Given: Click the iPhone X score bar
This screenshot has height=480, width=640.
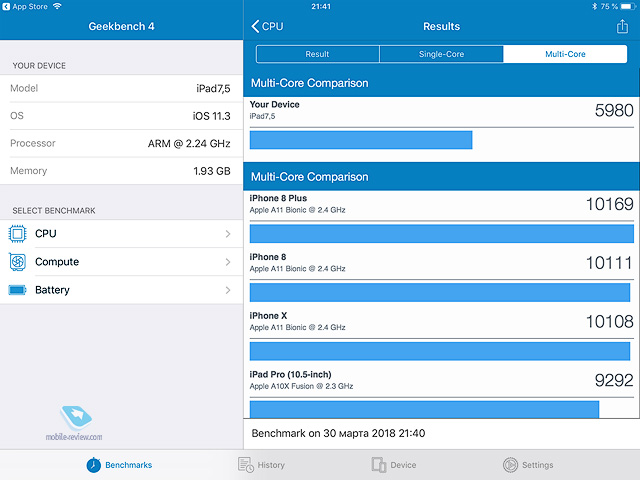Looking at the screenshot, I should coord(440,351).
